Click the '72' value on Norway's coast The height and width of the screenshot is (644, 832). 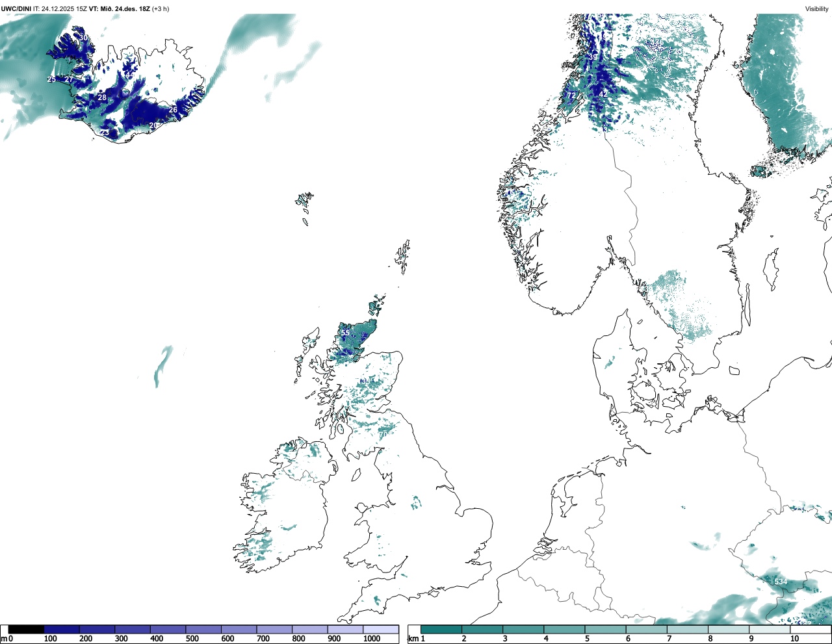point(571,96)
